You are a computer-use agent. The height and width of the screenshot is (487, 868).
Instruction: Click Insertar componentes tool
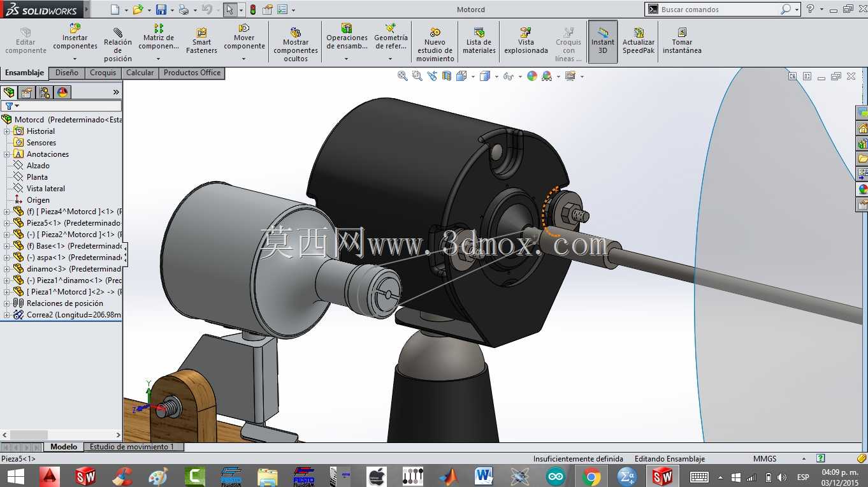pos(75,37)
